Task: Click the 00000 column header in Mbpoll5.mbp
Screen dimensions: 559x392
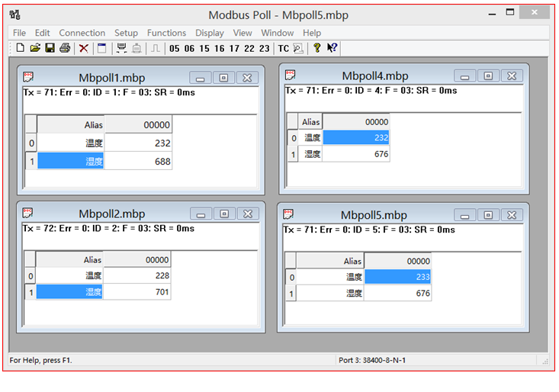Action: (397, 262)
